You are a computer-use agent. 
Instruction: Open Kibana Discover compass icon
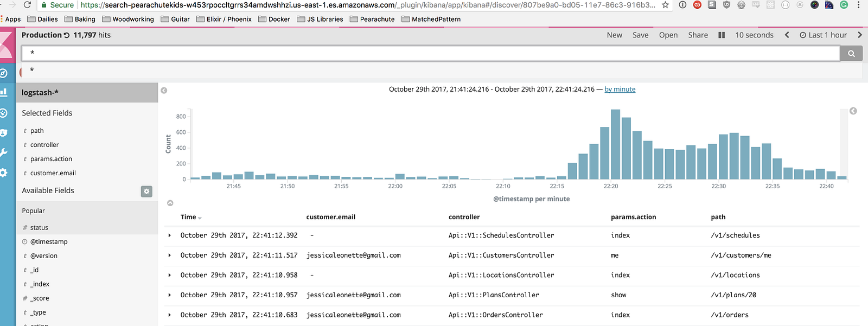click(x=3, y=73)
